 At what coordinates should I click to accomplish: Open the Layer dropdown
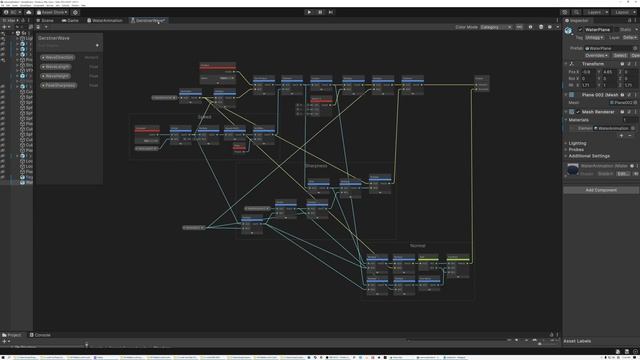point(629,38)
